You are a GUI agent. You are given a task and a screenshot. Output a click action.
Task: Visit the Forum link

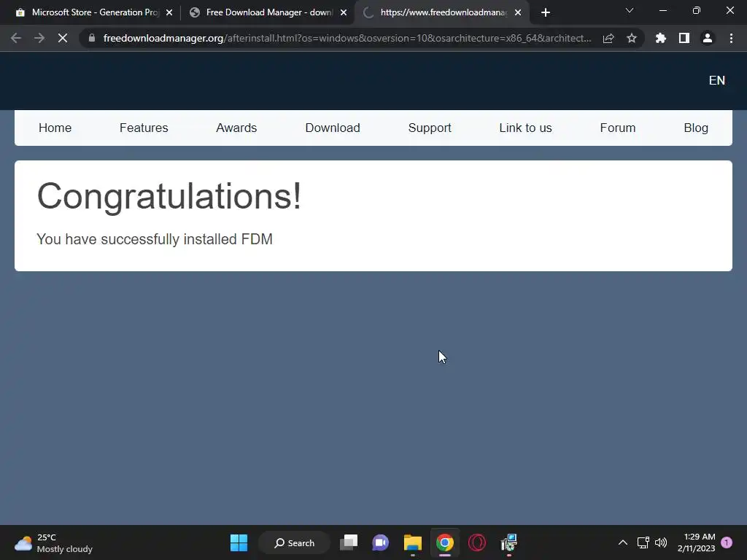pos(617,128)
